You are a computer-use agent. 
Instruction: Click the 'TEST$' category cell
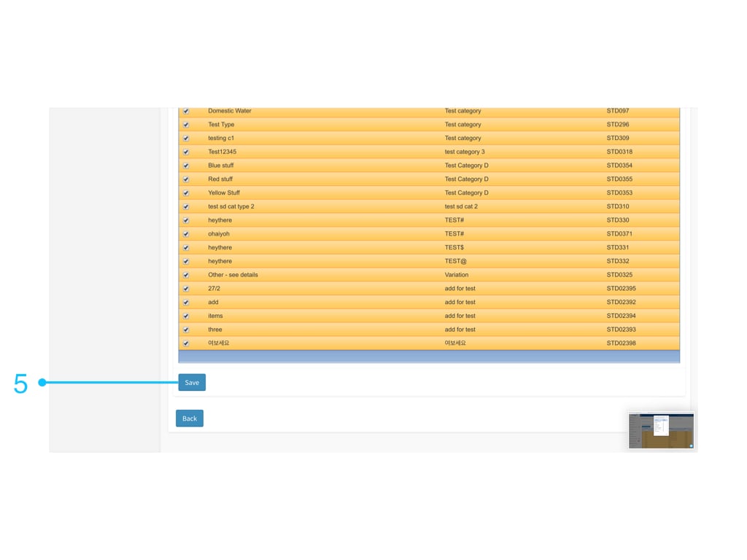coord(454,248)
